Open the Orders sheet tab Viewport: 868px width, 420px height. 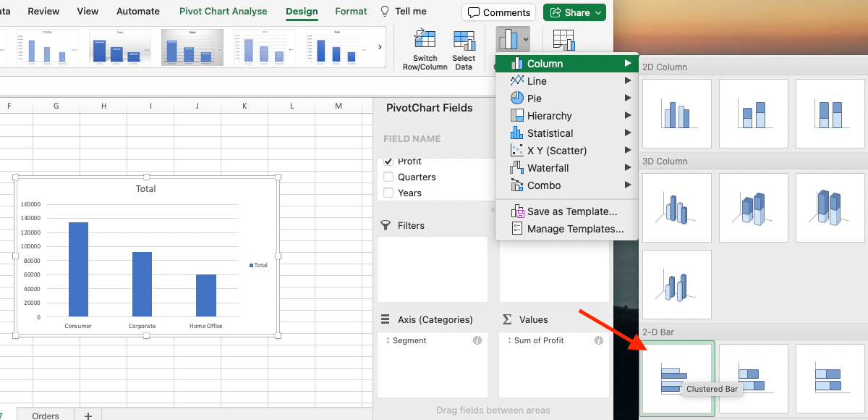click(46, 415)
